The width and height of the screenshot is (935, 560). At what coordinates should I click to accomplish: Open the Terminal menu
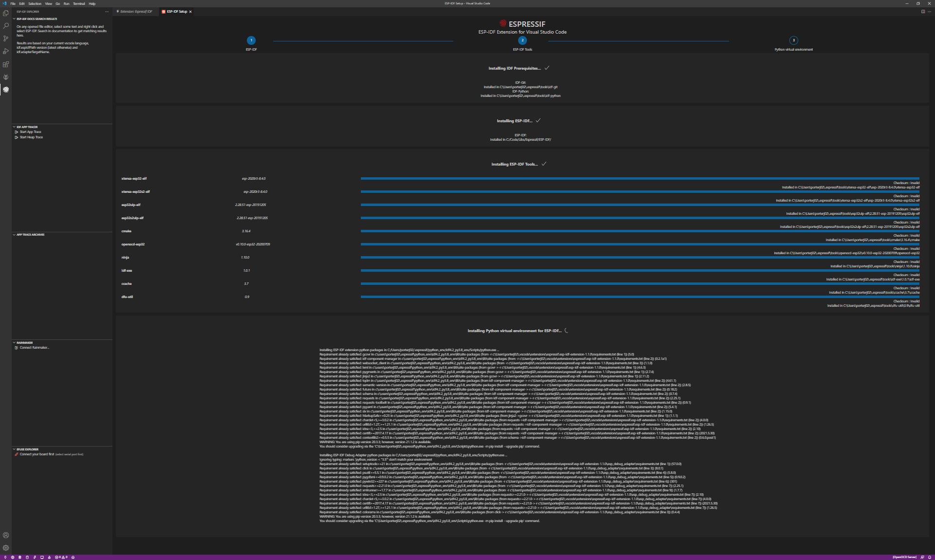79,3
